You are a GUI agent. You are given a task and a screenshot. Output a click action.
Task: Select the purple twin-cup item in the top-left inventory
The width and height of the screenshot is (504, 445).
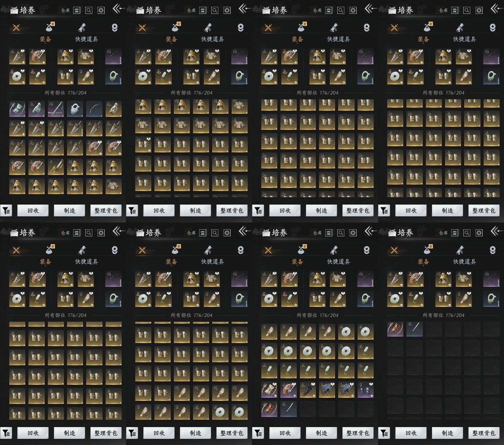(x=17, y=109)
